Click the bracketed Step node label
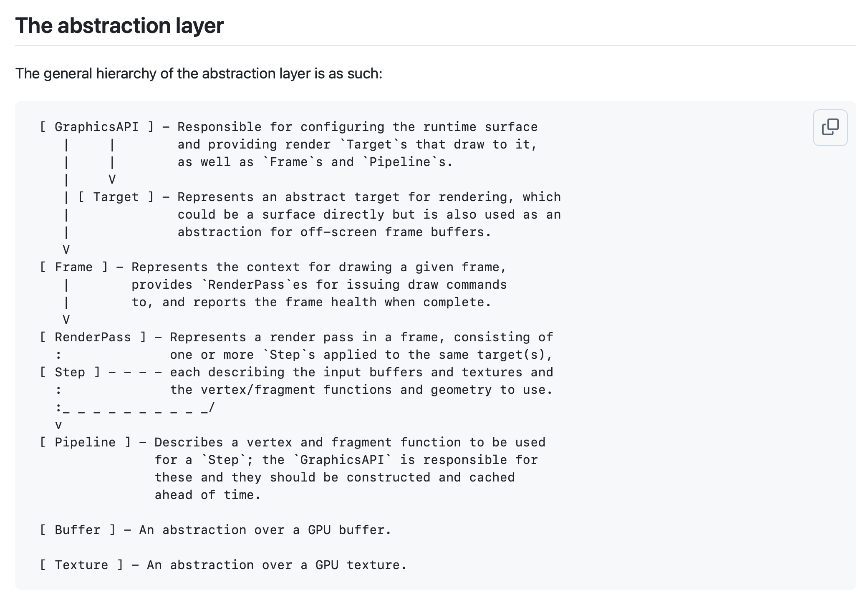The width and height of the screenshot is (868, 600). (70, 372)
